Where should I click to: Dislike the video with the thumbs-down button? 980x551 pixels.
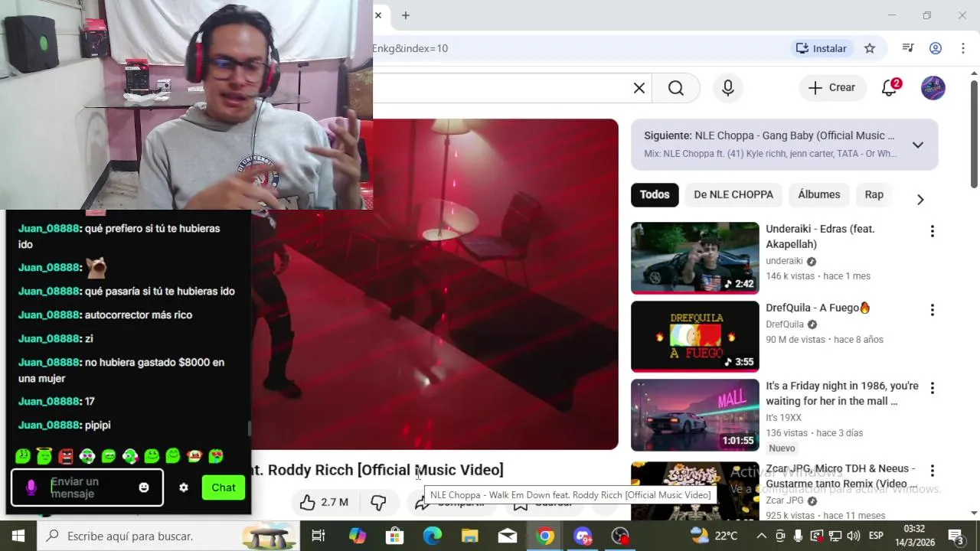378,502
